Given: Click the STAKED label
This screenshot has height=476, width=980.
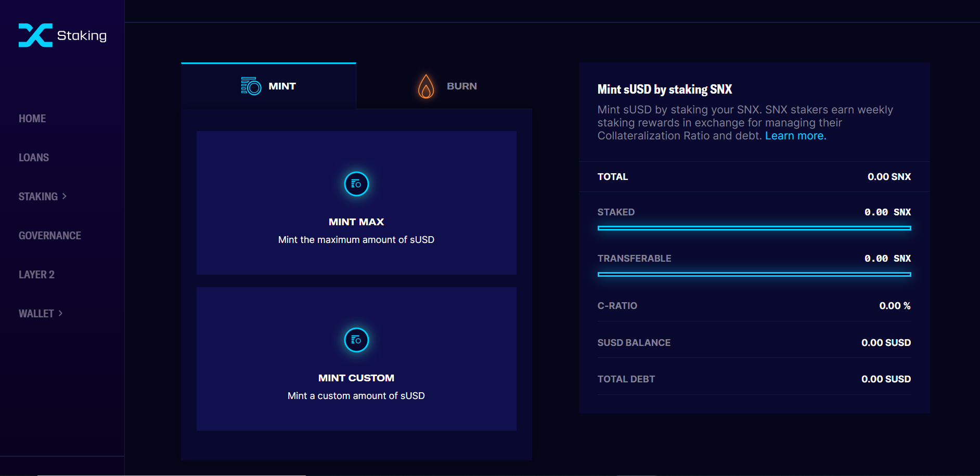Looking at the screenshot, I should pos(616,212).
